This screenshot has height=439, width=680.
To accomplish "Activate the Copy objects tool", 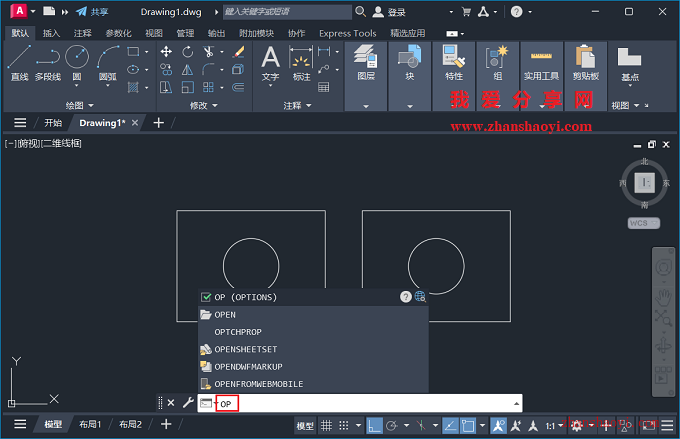I will pyautogui.click(x=166, y=69).
